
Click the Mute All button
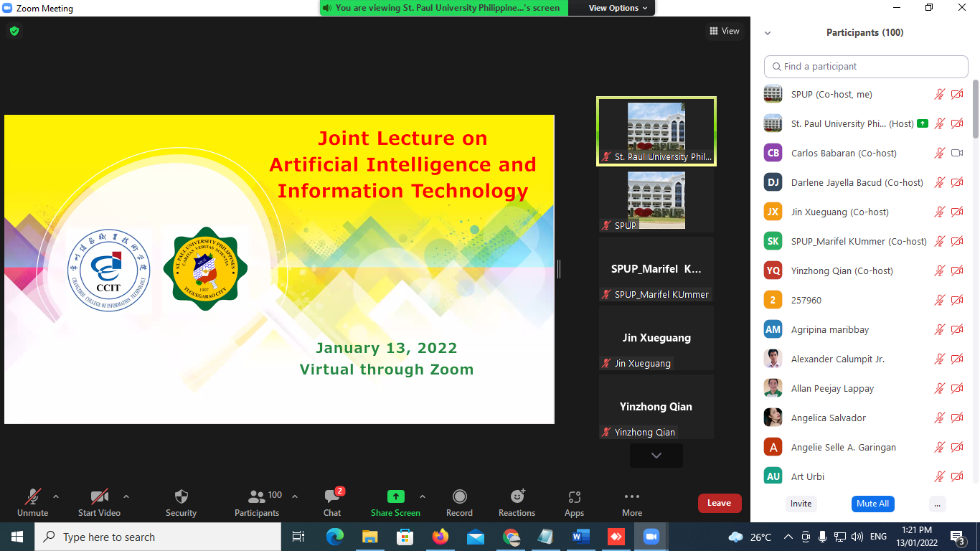pyautogui.click(x=872, y=504)
